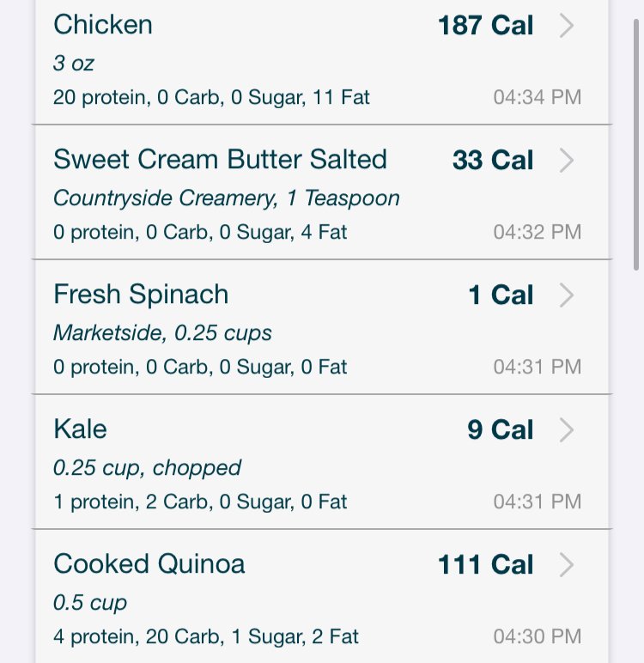
Task: Tap the 1 Cal value
Action: pyautogui.click(x=501, y=295)
